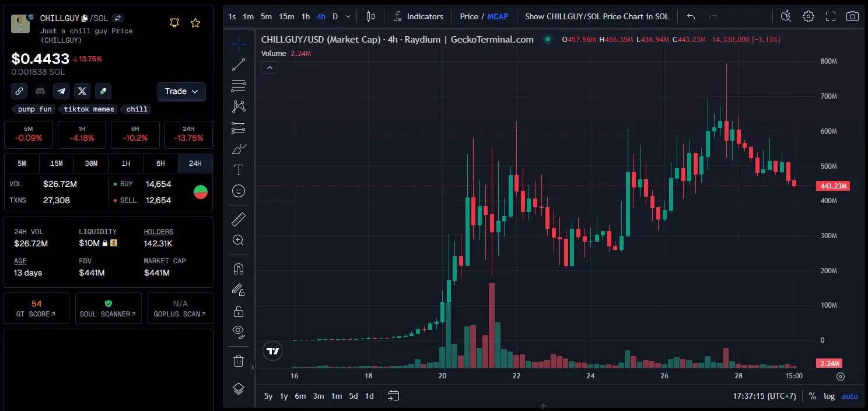Open the X (Twitter) profile link
The image size is (868, 411).
tap(82, 91)
